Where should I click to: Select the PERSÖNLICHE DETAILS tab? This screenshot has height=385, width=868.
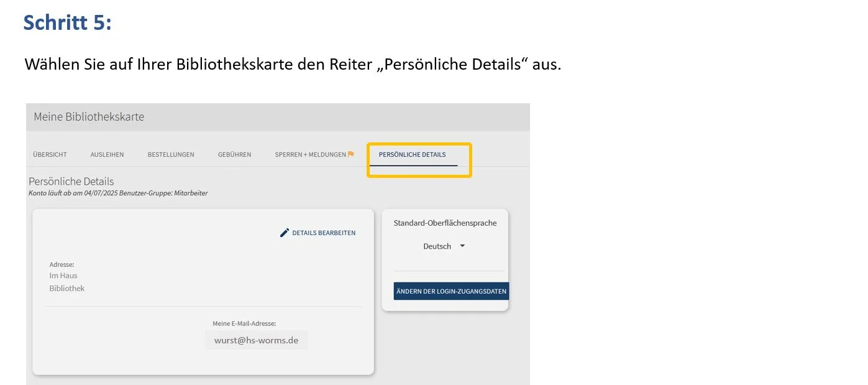[x=412, y=154]
